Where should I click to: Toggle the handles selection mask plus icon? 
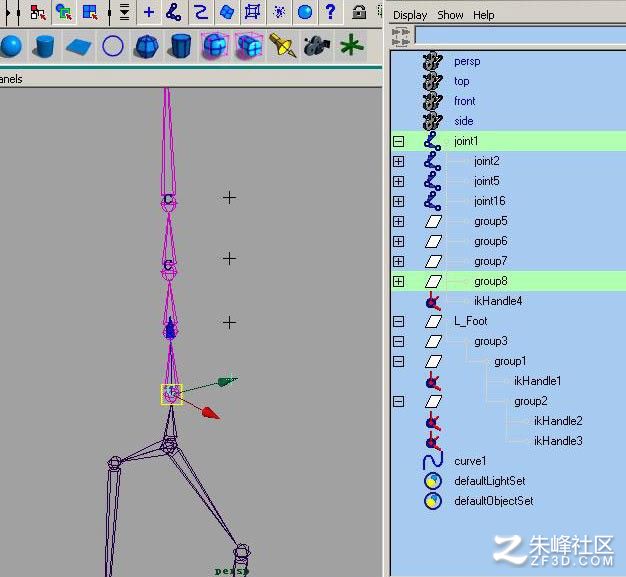(x=149, y=12)
